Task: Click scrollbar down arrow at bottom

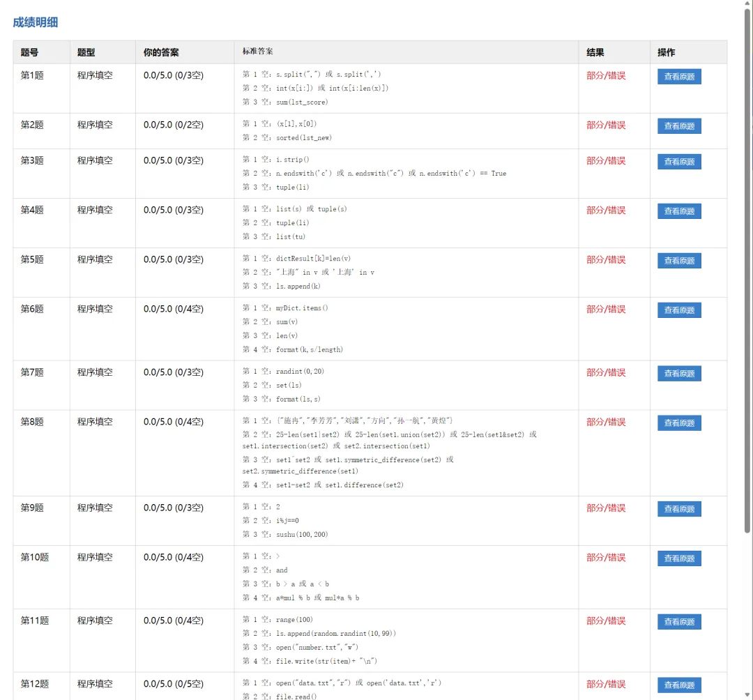Action: (747, 694)
